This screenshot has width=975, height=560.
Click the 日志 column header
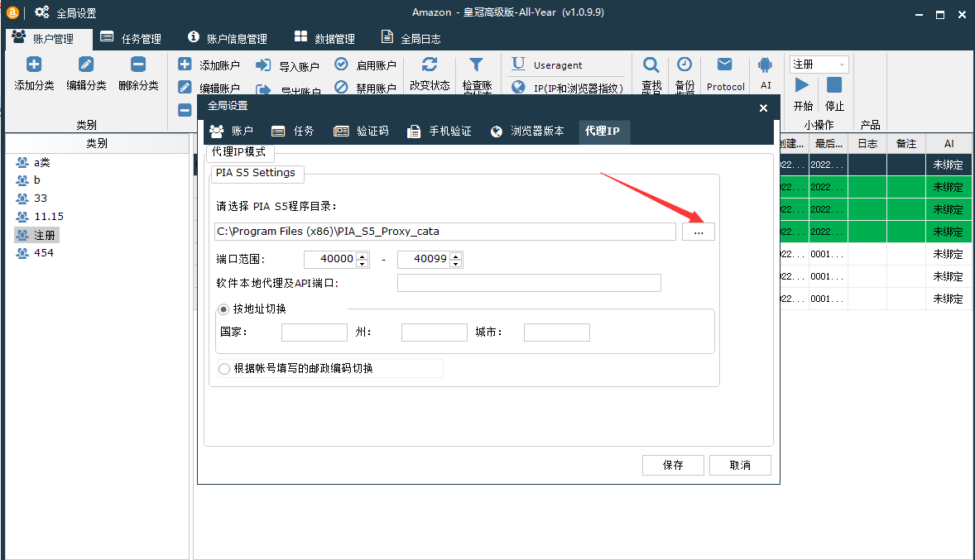pyautogui.click(x=867, y=144)
